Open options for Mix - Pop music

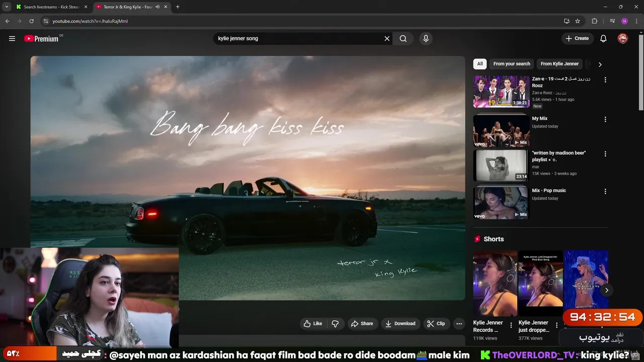pos(605,192)
